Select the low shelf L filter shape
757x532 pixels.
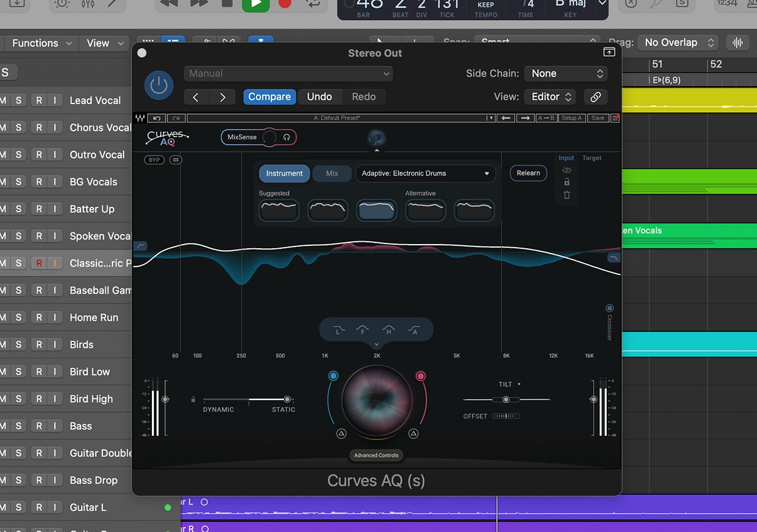point(338,330)
